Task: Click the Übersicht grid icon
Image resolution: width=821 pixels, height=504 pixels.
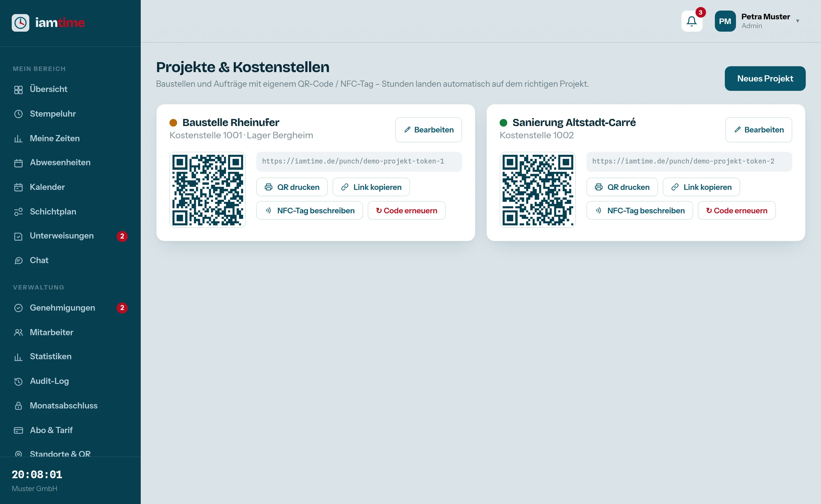Action: point(18,90)
